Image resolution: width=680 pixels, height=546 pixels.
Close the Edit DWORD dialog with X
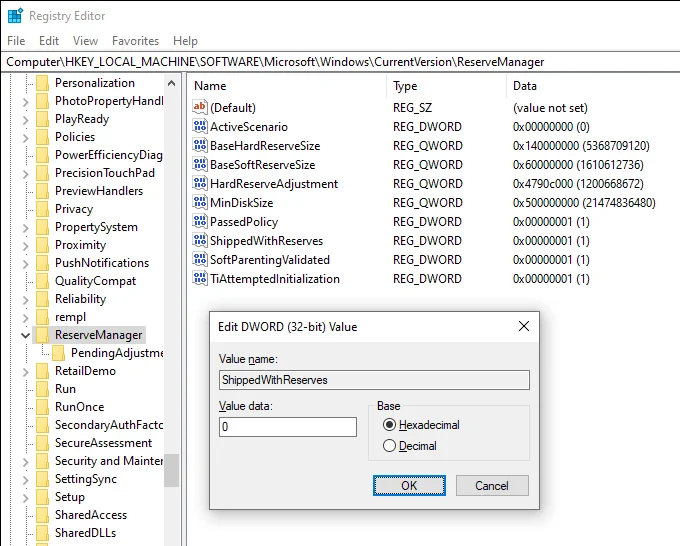(x=524, y=326)
